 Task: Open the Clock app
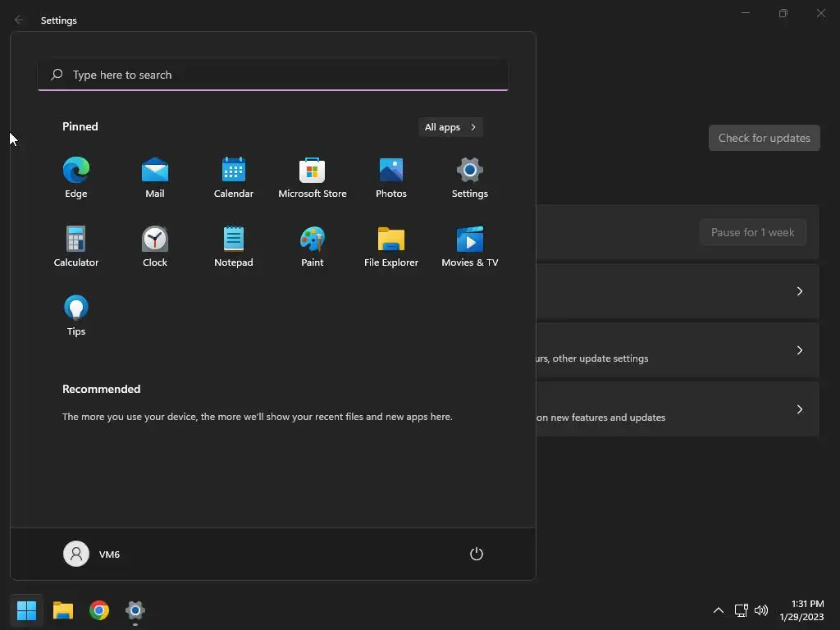pyautogui.click(x=155, y=246)
